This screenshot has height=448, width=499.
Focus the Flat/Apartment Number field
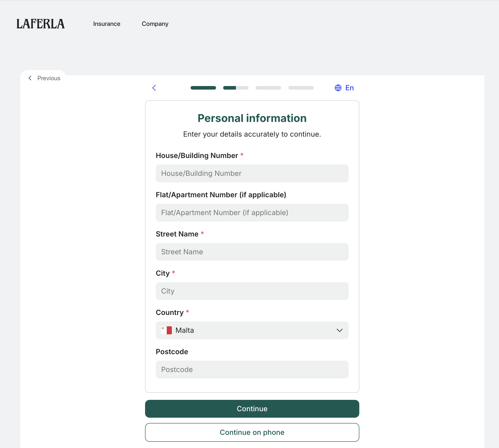click(x=252, y=213)
